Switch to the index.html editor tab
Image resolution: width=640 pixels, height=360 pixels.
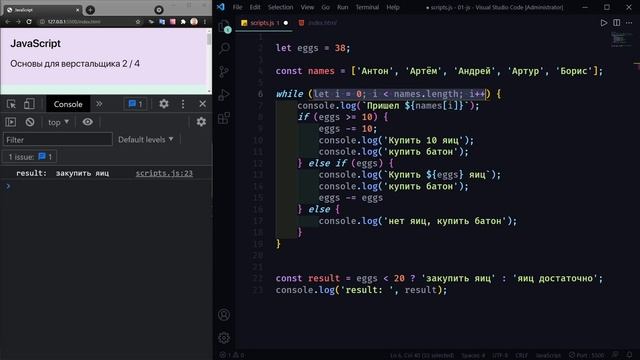click(x=318, y=23)
